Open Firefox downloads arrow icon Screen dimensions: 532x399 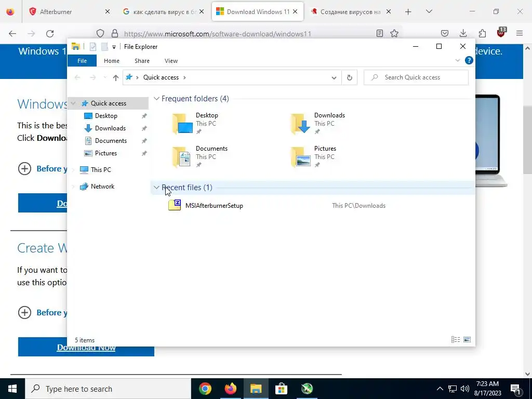tap(463, 33)
